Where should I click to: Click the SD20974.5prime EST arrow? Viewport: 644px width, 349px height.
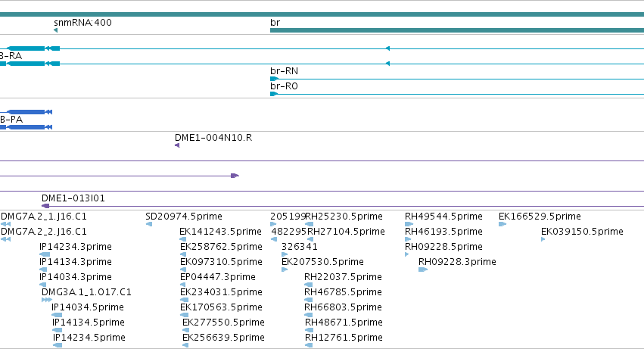coord(149,224)
